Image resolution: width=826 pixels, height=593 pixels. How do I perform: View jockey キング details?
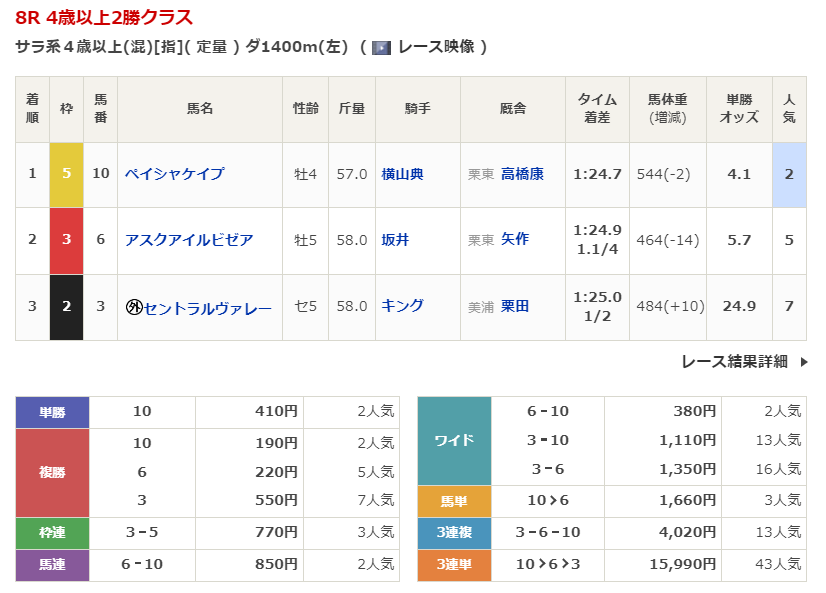[402, 306]
